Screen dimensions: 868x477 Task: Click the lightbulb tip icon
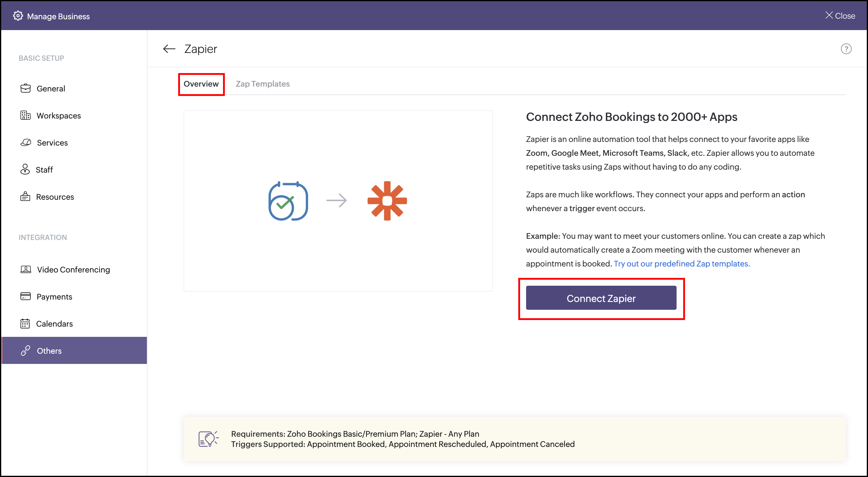tap(209, 439)
